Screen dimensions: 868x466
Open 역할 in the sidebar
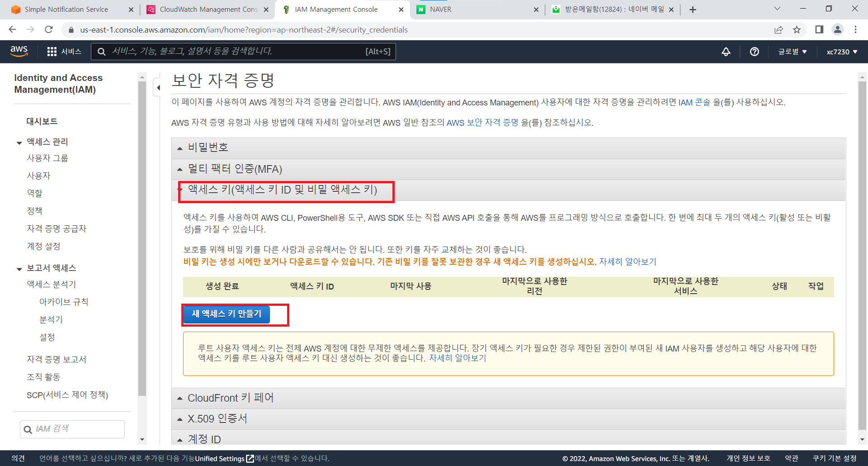click(x=34, y=193)
